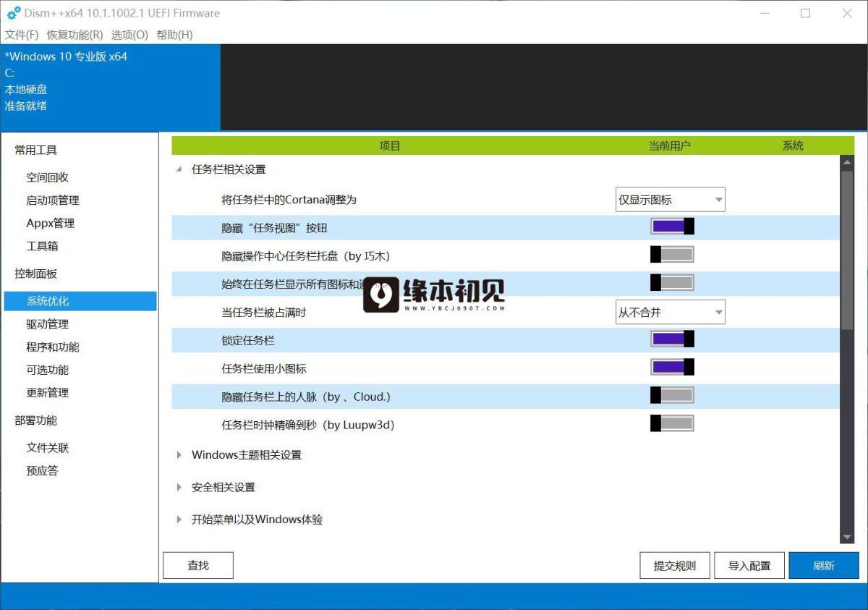Viewport: 868px width, 610px height.
Task: Open the 选项(O) menu
Action: (129, 35)
